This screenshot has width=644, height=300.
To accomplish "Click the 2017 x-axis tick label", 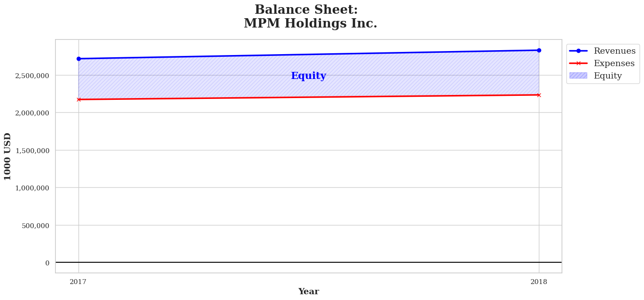I will click(x=79, y=282).
